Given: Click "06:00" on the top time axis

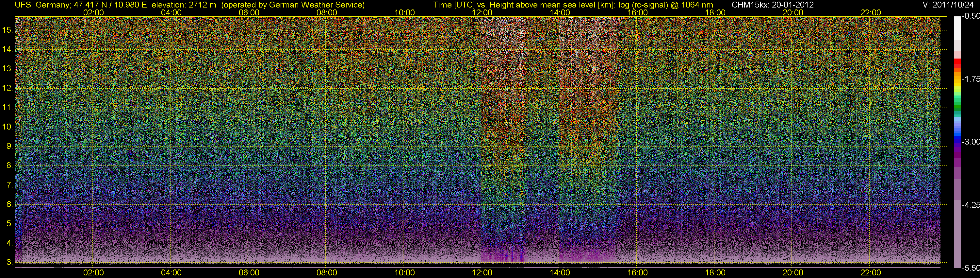Looking at the screenshot, I should click(x=249, y=12).
